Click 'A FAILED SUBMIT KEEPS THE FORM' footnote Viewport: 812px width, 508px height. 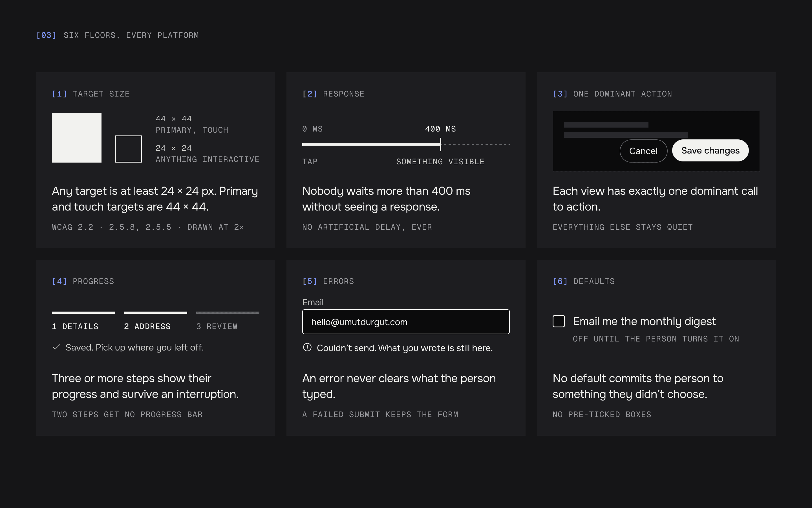[x=380, y=415]
